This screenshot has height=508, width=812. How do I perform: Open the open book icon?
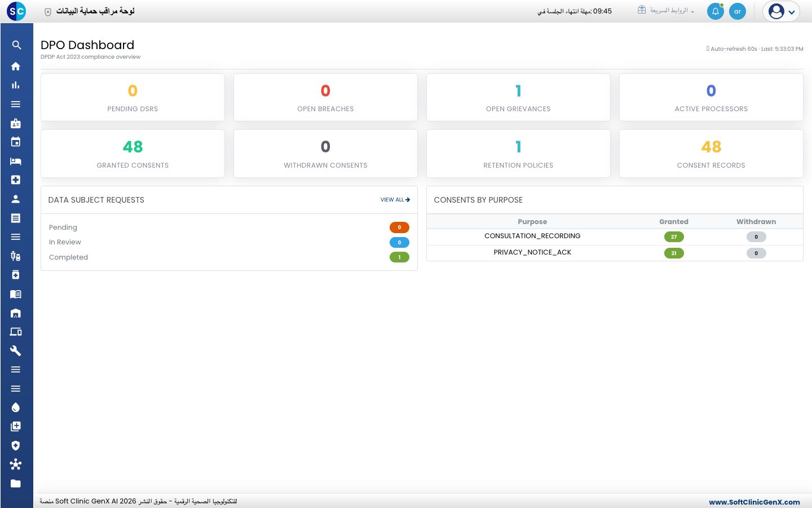(x=16, y=294)
